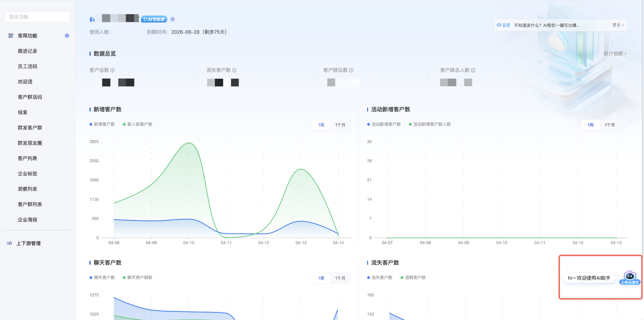Toggle 新增客户数 legend series

click(102, 124)
